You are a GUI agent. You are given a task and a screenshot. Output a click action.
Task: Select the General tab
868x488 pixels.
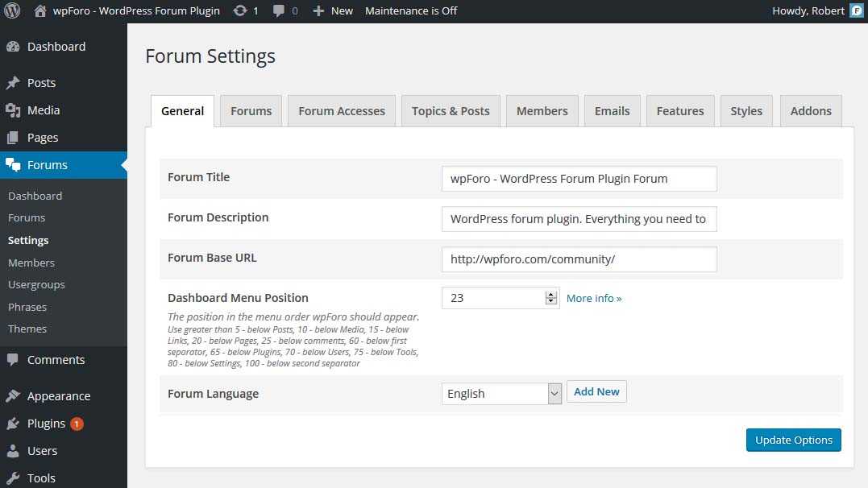coord(183,111)
